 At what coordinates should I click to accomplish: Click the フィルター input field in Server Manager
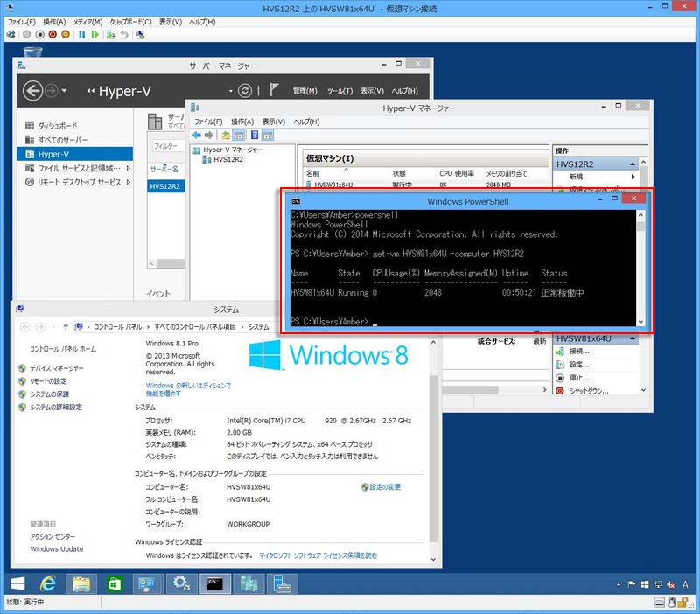168,146
